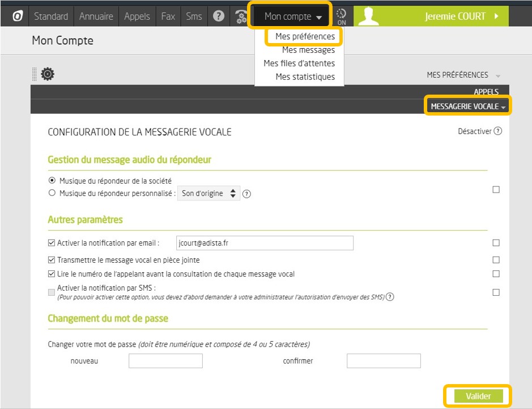Open the Son d'origine dropdown
532x409 pixels.
pyautogui.click(x=209, y=194)
